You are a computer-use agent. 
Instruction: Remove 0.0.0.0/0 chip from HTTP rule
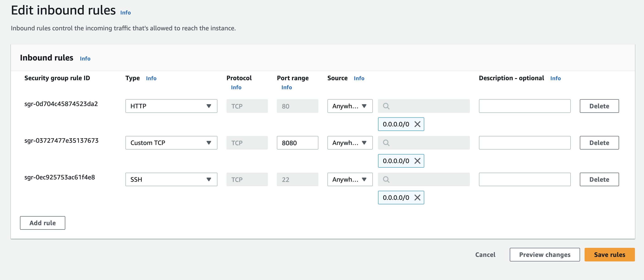pos(417,124)
